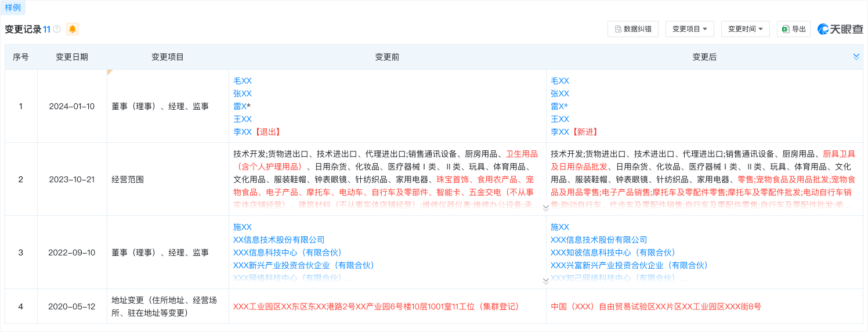
Task: Click the 天眼查 logo
Action: pos(841,29)
